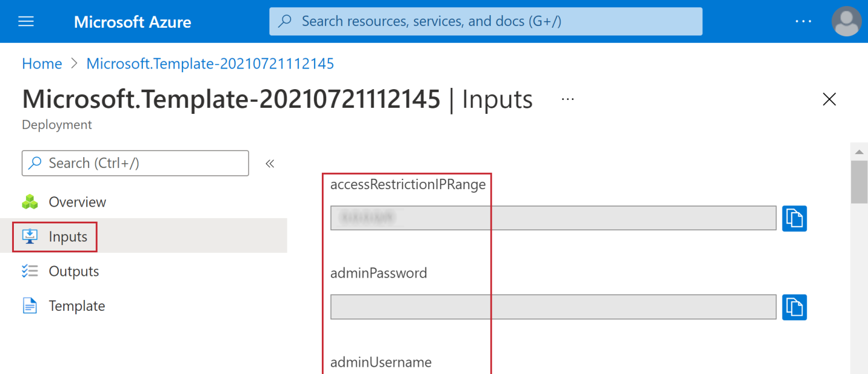The image size is (868, 374).
Task: Open the hamburger portal menu
Action: 26,22
